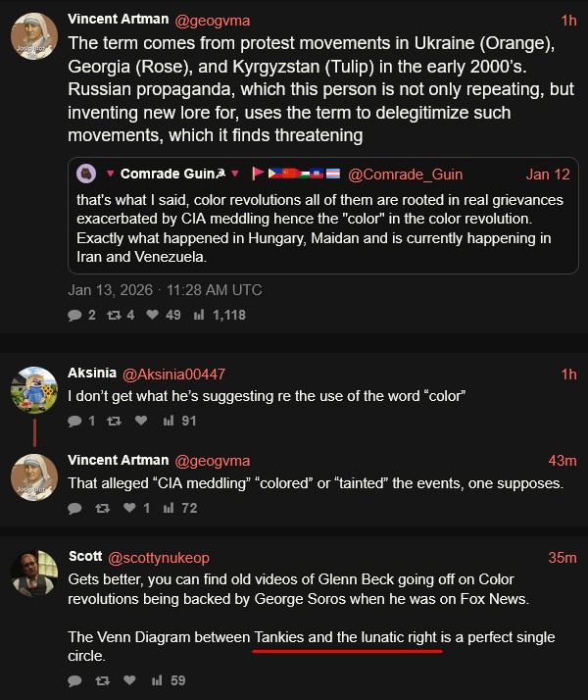Reply to Aksinia's comment

(x=75, y=421)
